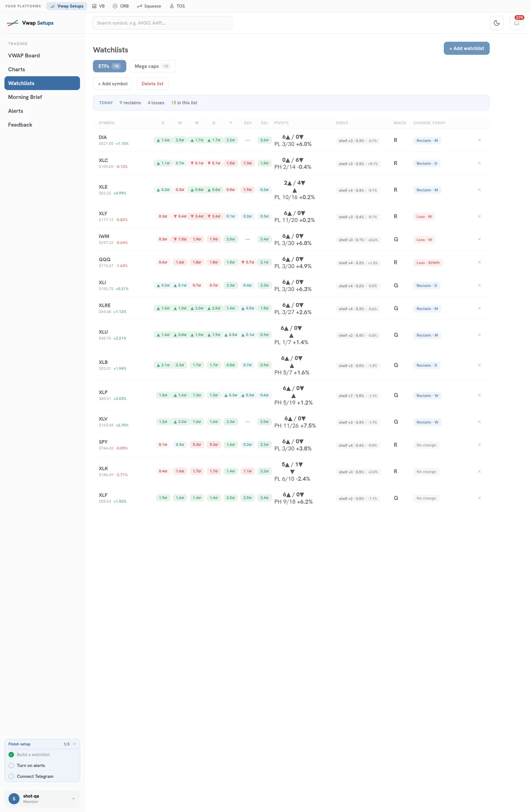Image resolution: width=531 pixels, height=812 pixels.
Task: Switch to the VB platform tab
Action: [98, 6]
